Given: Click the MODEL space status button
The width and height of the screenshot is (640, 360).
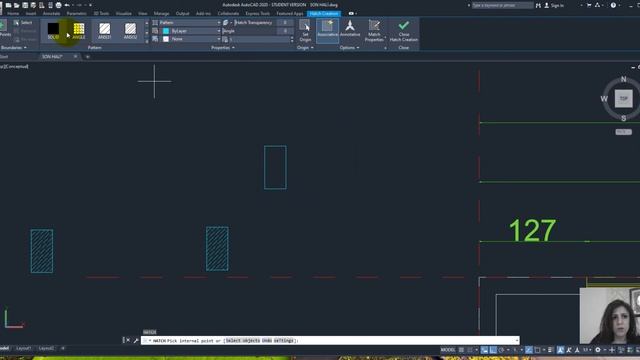Looking at the screenshot, I should tap(448, 350).
